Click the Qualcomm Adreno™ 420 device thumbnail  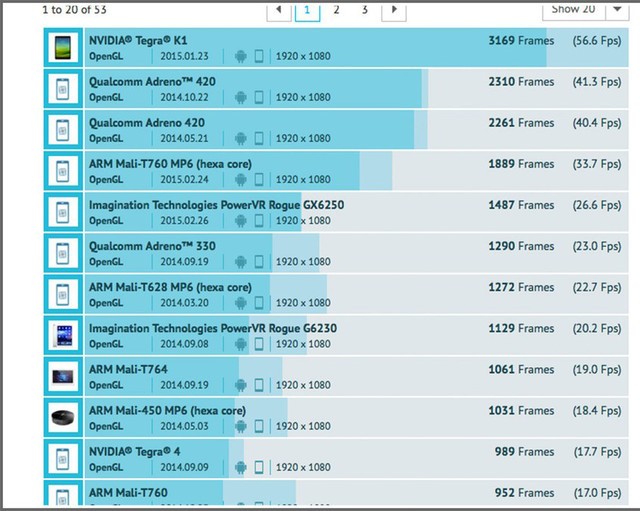[63, 89]
